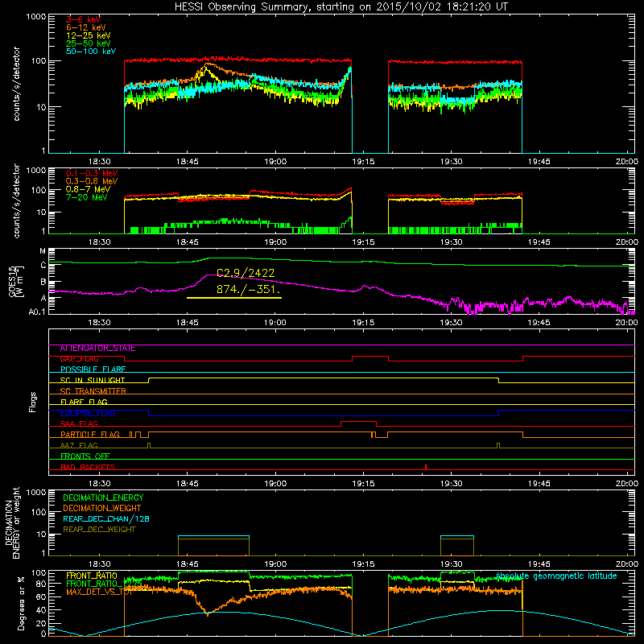Click the raised SAA_FLAG segment near 19:15
644x644 pixels.
[x=358, y=422]
